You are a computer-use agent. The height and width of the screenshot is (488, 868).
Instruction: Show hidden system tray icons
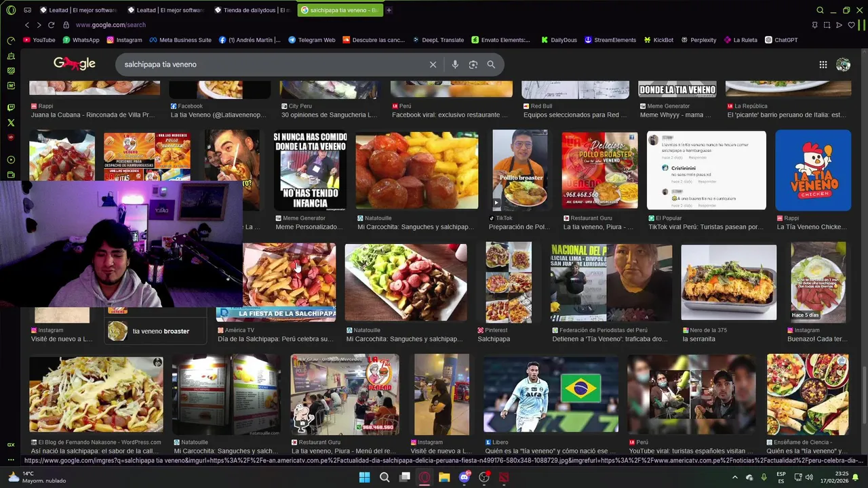[x=734, y=477]
